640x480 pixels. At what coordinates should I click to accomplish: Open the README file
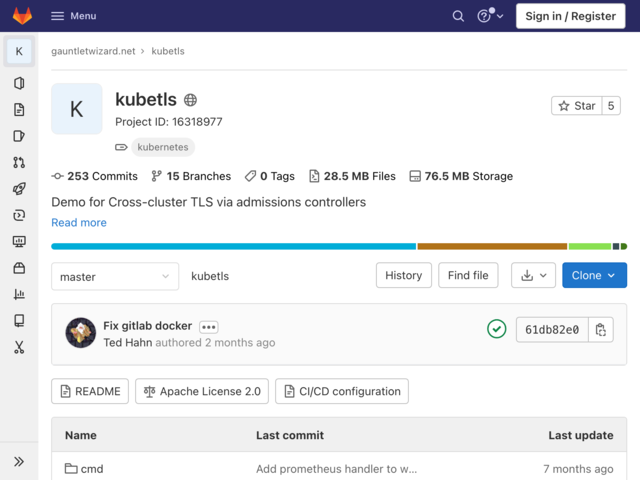90,391
